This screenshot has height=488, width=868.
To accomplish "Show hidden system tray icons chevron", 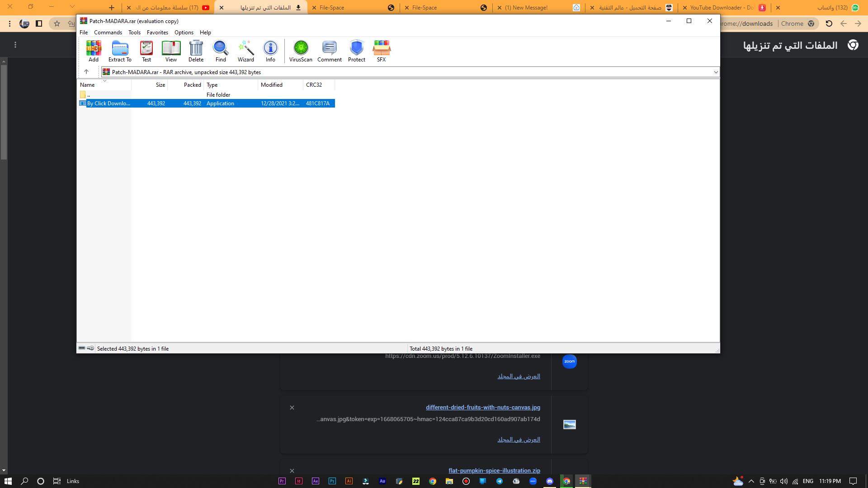I will tap(751, 481).
